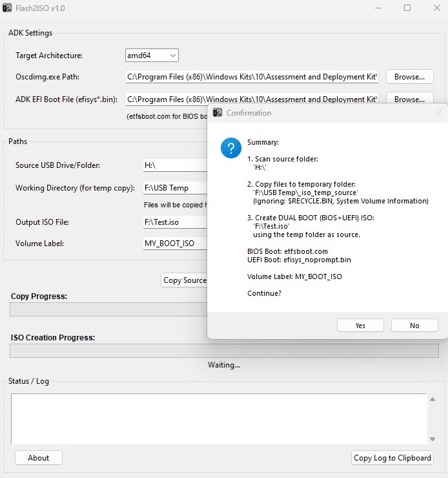Focus the Source USB Drive/Folder field
The height and width of the screenshot is (478, 448).
tap(174, 165)
